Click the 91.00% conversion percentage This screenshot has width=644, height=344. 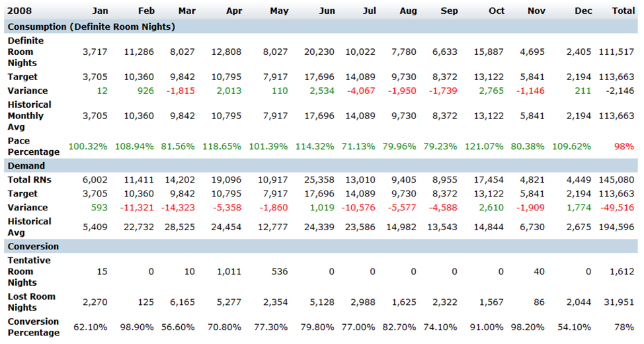[487, 327]
